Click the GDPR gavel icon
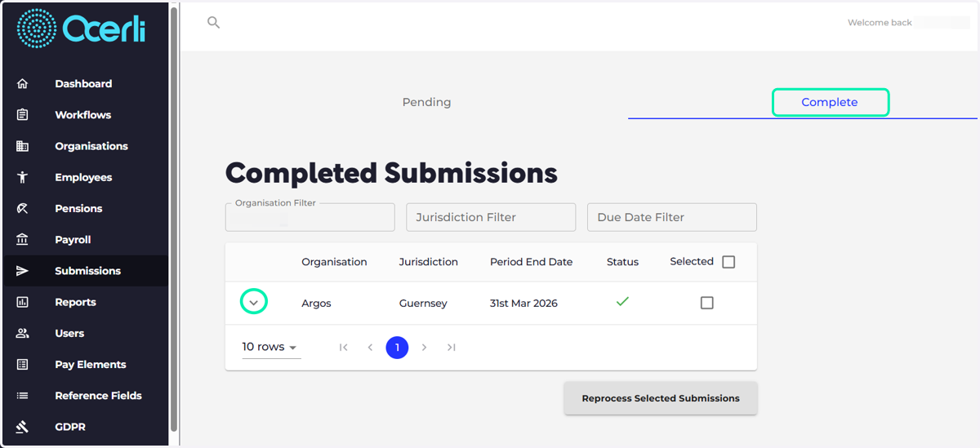 (x=22, y=427)
